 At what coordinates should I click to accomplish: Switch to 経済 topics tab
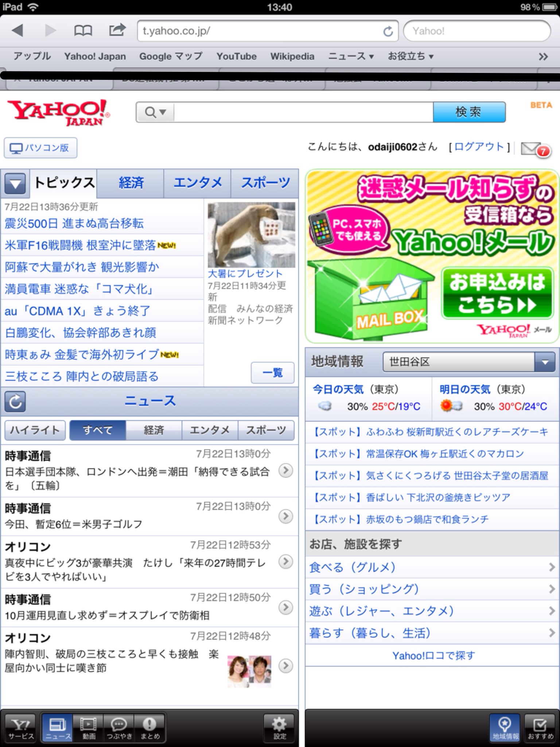131,183
